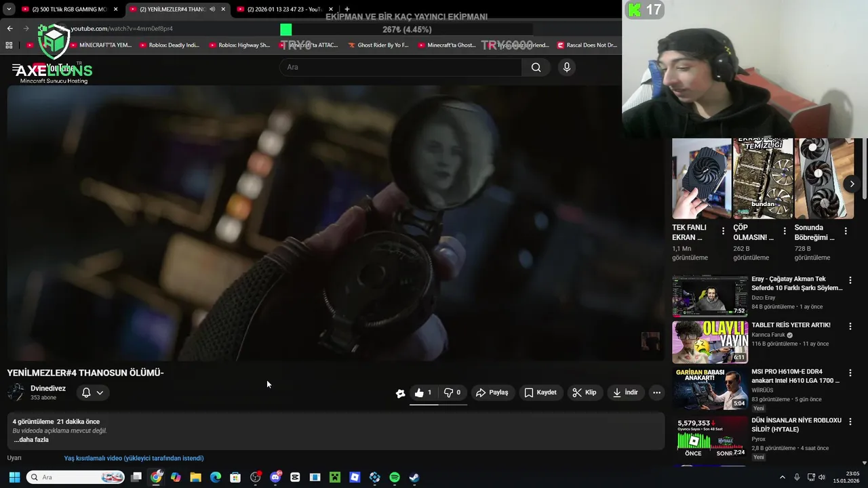
Task: Open MSI PRO H610M-E DDR4 anakart title
Action: point(797,376)
